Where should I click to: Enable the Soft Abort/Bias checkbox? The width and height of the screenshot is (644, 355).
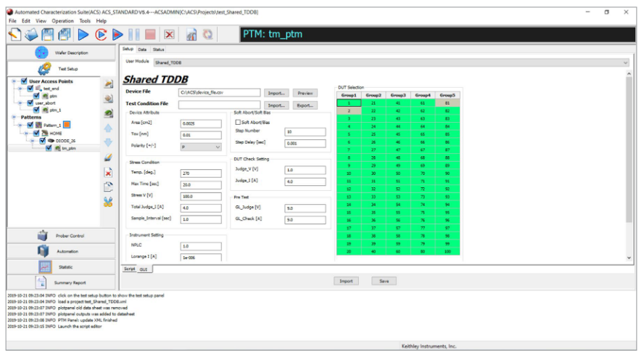[x=237, y=122]
